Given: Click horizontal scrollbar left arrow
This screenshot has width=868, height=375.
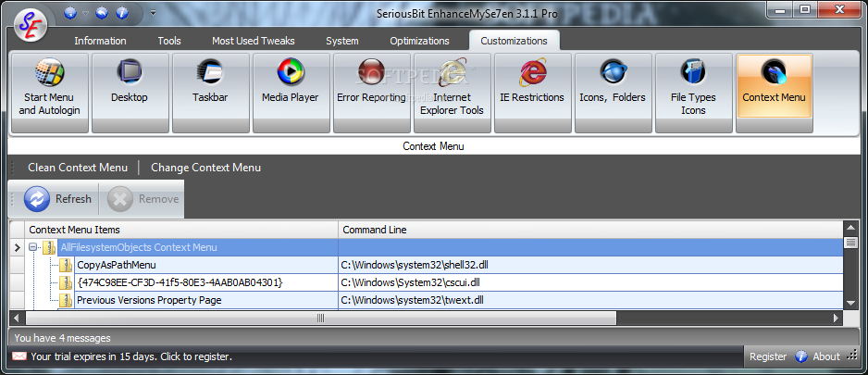Looking at the screenshot, I should (x=17, y=318).
